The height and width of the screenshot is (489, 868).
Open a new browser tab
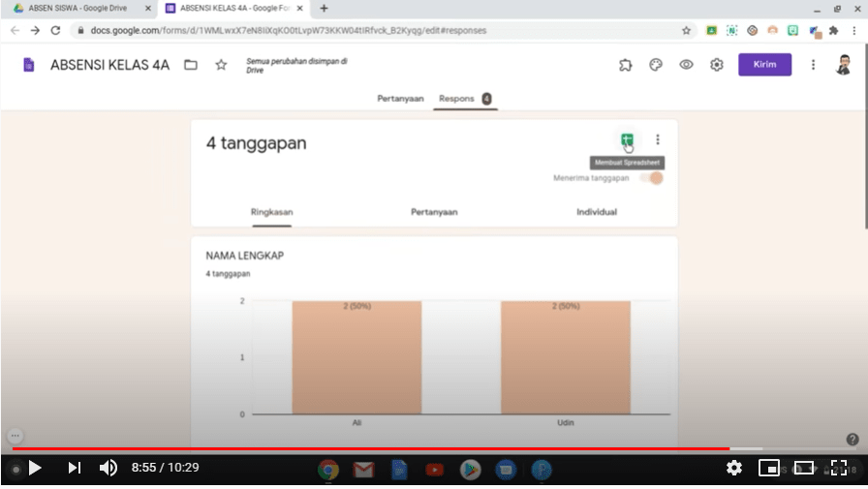(324, 9)
